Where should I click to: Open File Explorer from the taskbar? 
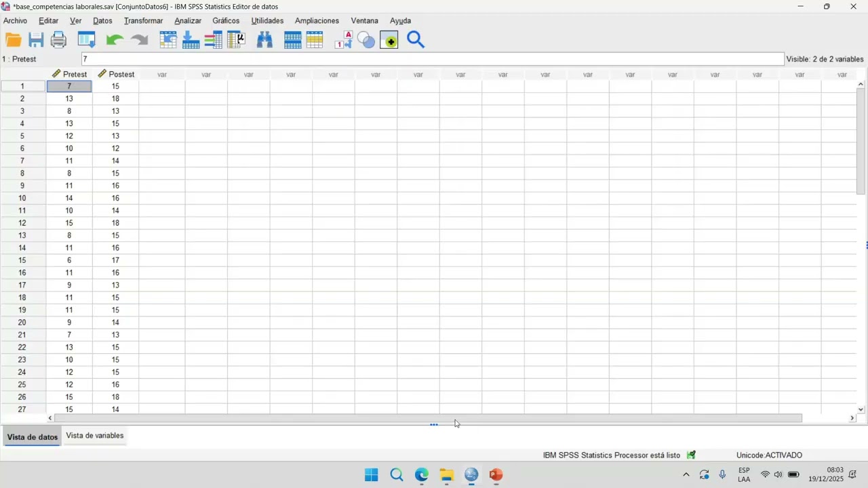point(446,474)
